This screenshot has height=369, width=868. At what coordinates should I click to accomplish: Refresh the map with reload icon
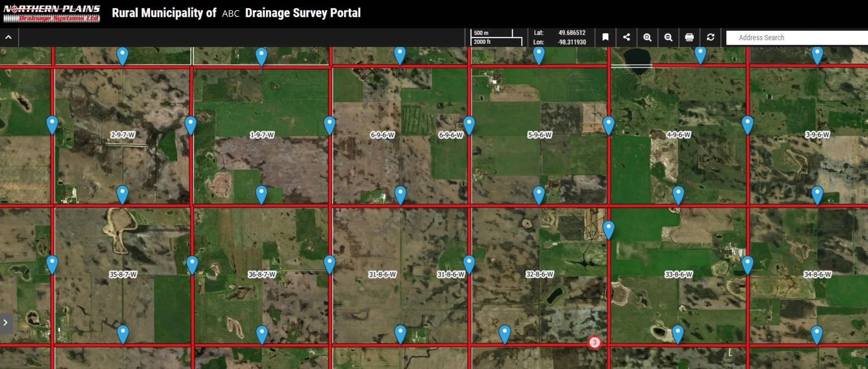pos(711,38)
